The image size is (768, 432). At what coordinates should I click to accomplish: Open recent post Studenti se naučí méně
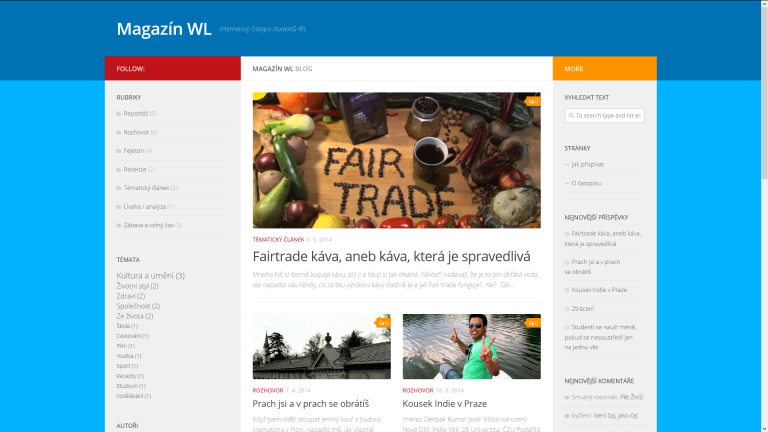(600, 336)
